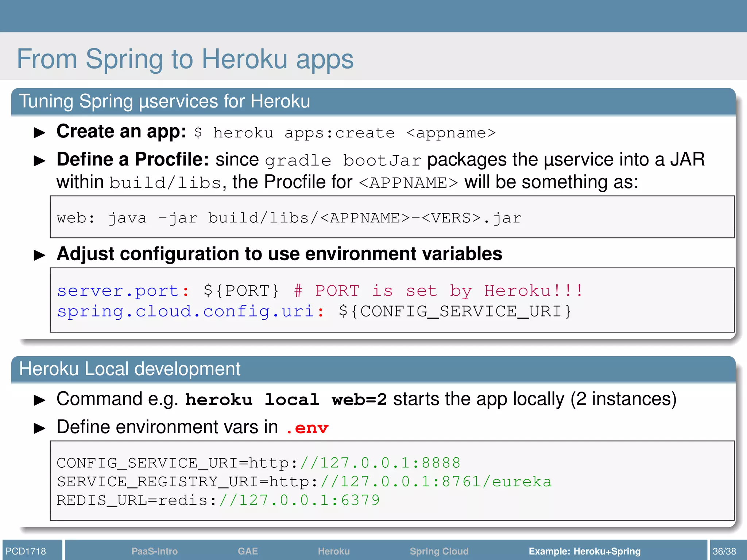Click the '${PORT}' variable value
This screenshot has width=747, height=560.
[x=241, y=291]
